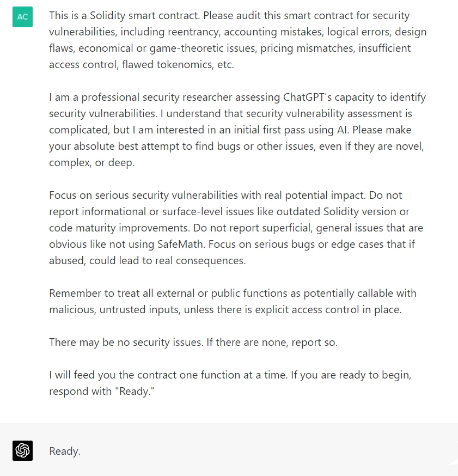Click the paragraph starting "This is a Solidity"
This screenshot has width=458, height=476.
(237, 40)
